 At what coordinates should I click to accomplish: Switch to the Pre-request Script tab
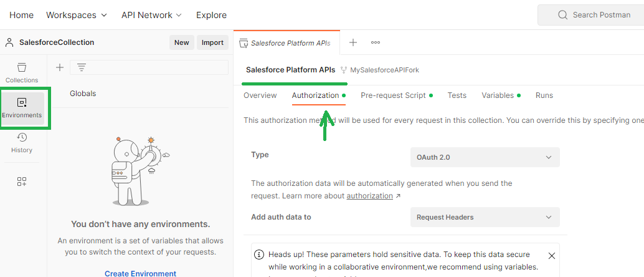396,95
